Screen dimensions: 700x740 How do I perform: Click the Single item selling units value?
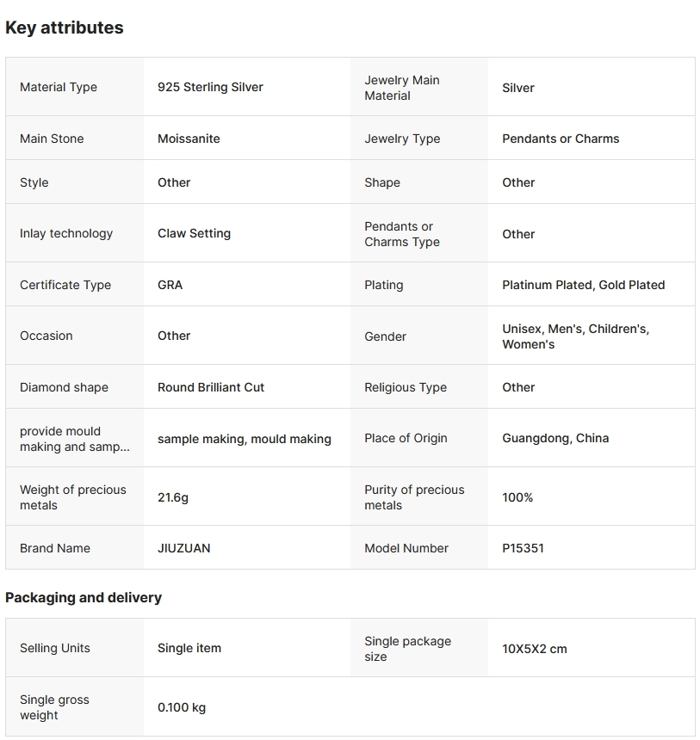pyautogui.click(x=189, y=648)
